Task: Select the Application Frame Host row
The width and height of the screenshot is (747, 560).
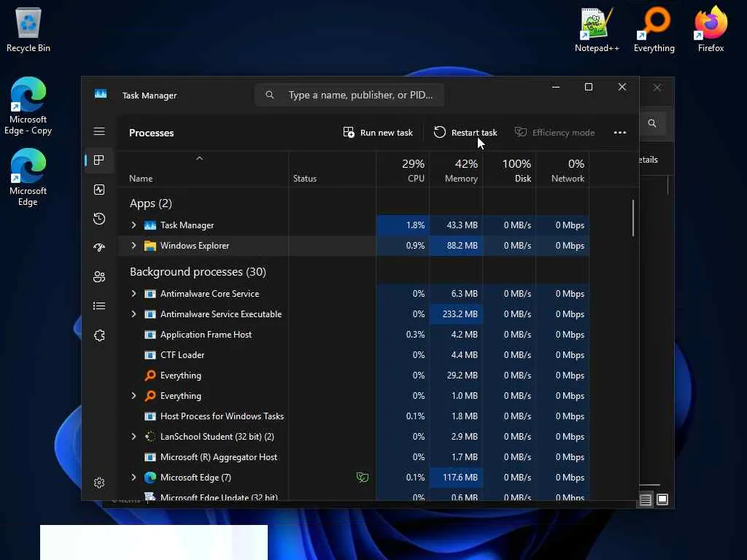Action: (354, 334)
